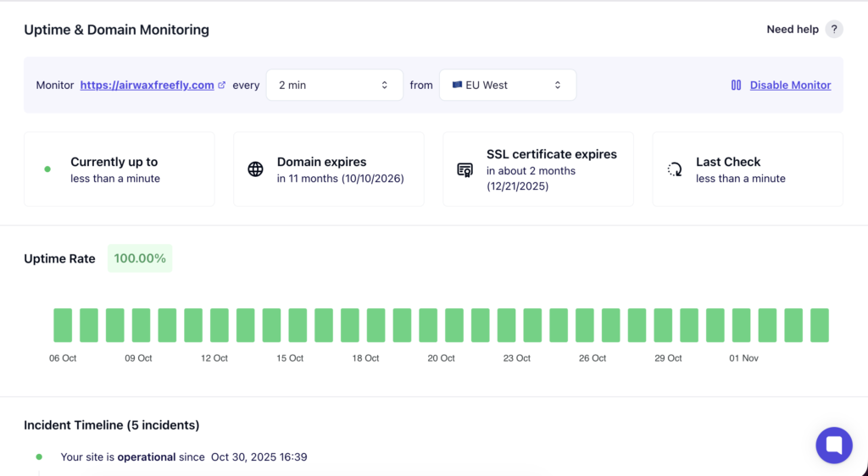Open the chat support bubble

tap(834, 445)
